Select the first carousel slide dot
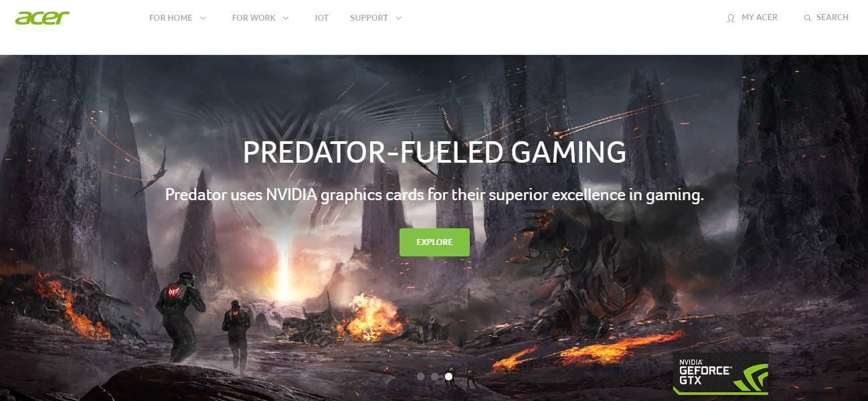 420,376
